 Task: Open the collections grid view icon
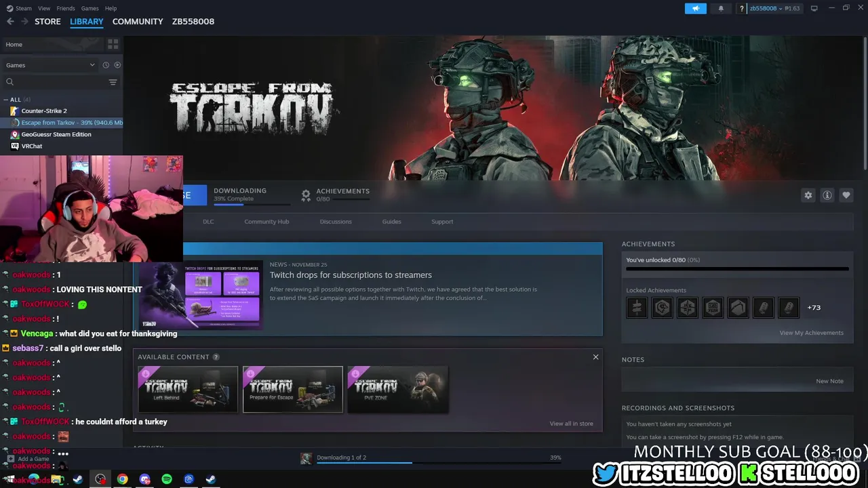[113, 44]
